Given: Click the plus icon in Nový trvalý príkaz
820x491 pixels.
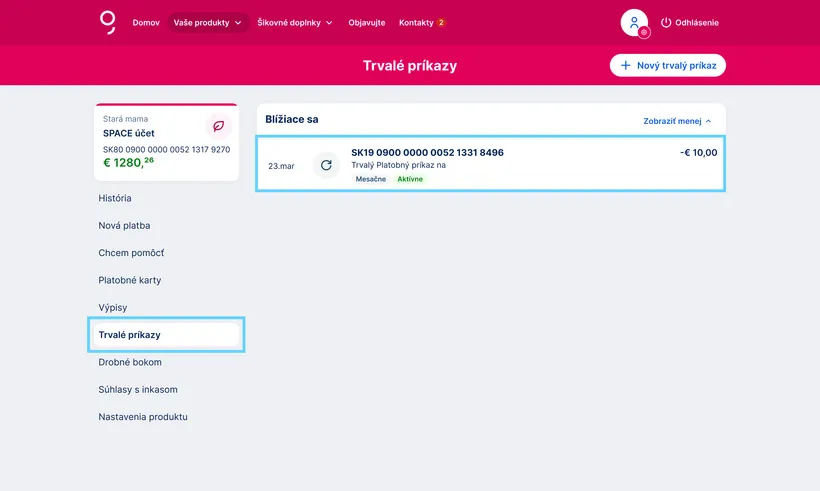Looking at the screenshot, I should point(626,65).
